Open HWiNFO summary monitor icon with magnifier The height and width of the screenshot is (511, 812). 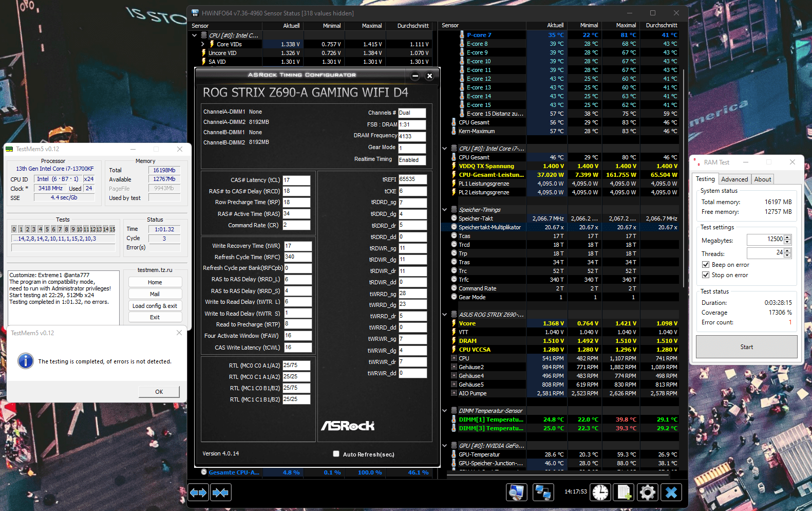517,492
